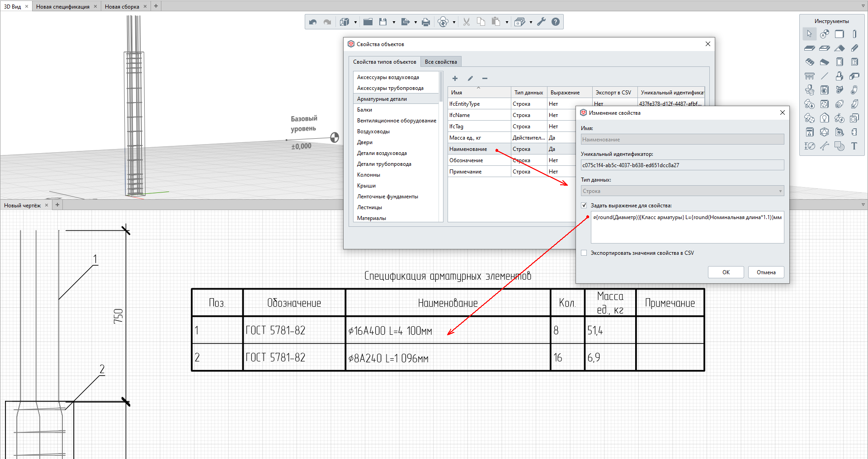Click the Cut scissors icon on the toolbar
This screenshot has height=459, width=868.
pyautogui.click(x=466, y=21)
